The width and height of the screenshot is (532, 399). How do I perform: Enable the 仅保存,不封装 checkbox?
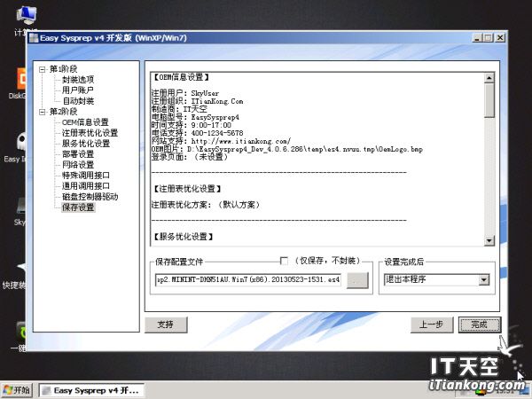pos(284,261)
